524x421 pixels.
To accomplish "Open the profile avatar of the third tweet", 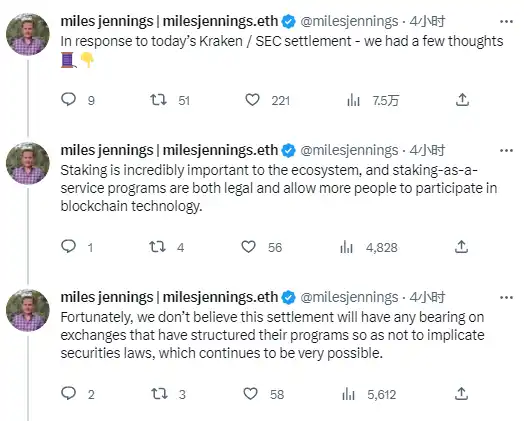I will (28, 310).
